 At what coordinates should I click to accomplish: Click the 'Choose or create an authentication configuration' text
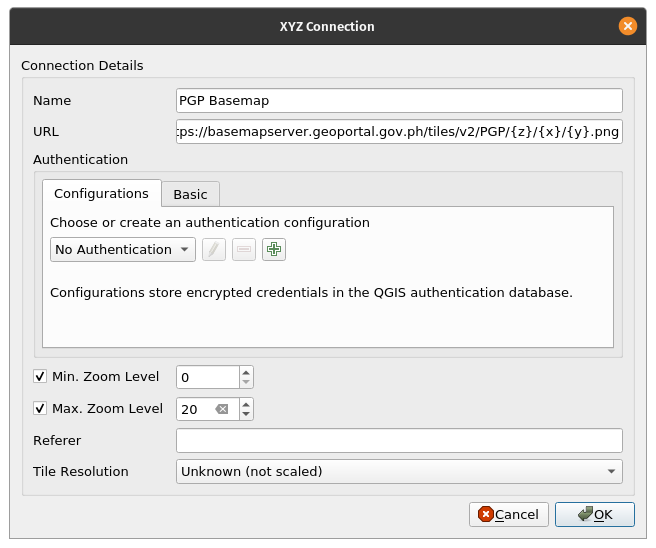(x=210, y=223)
